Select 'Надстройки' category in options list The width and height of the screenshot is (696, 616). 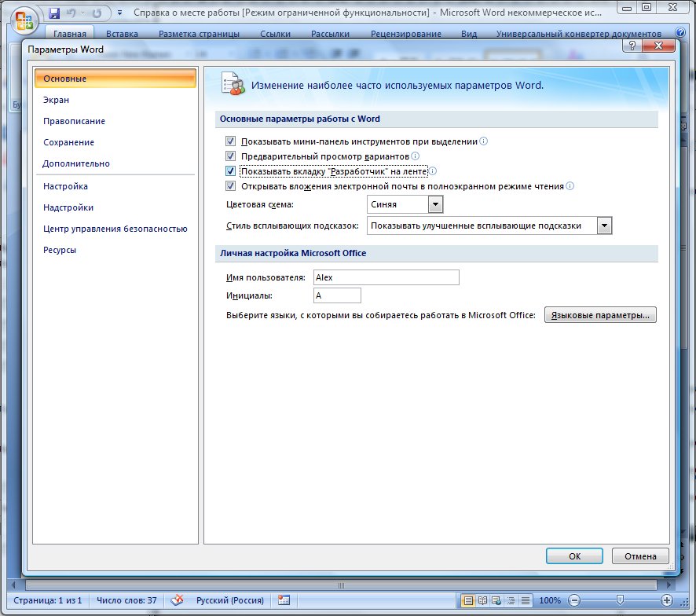pyautogui.click(x=115, y=208)
